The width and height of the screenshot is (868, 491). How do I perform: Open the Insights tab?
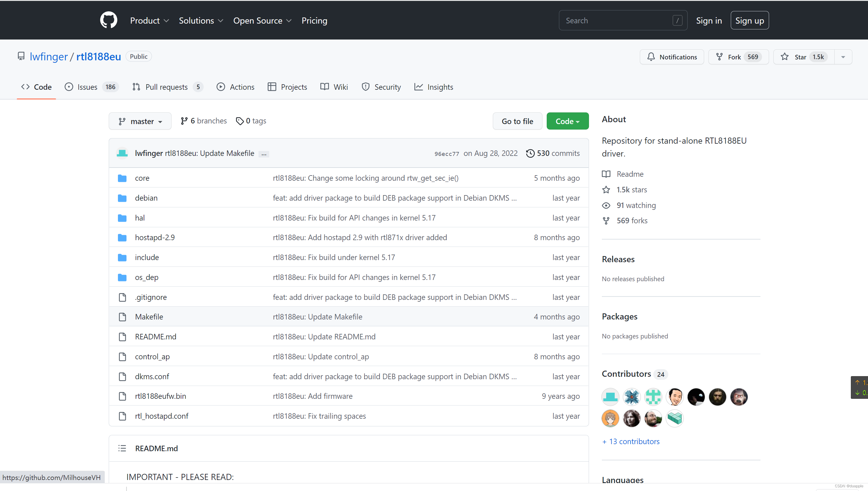click(434, 87)
